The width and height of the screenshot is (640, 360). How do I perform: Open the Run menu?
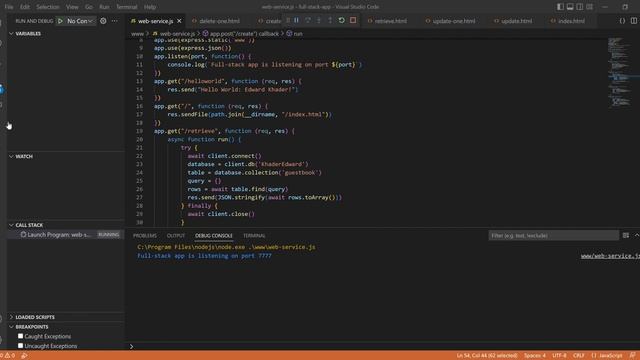click(x=104, y=7)
